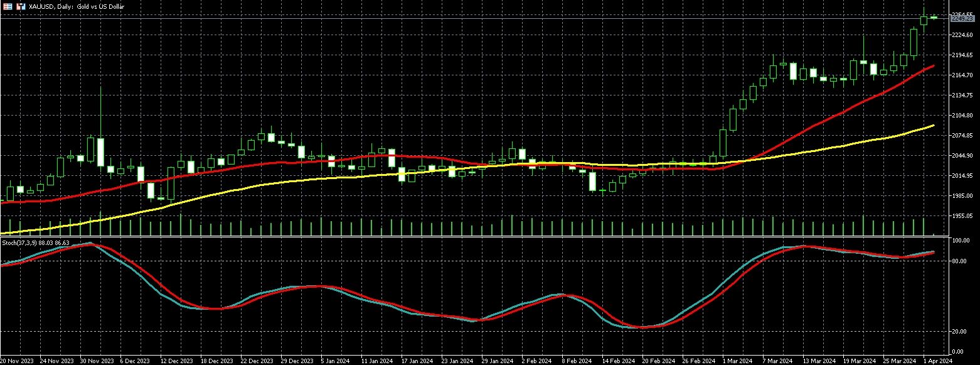
Task: Open the Depth of Market table icon
Action: (8, 6)
